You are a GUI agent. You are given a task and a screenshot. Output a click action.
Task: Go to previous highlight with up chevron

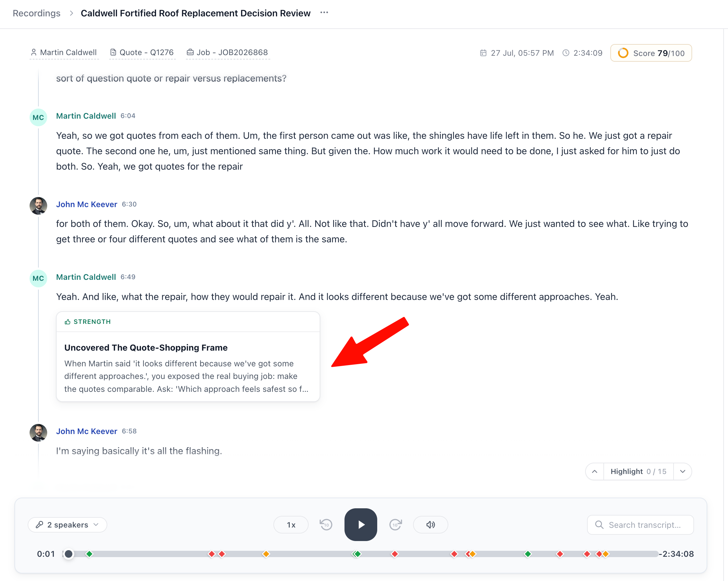(x=595, y=471)
